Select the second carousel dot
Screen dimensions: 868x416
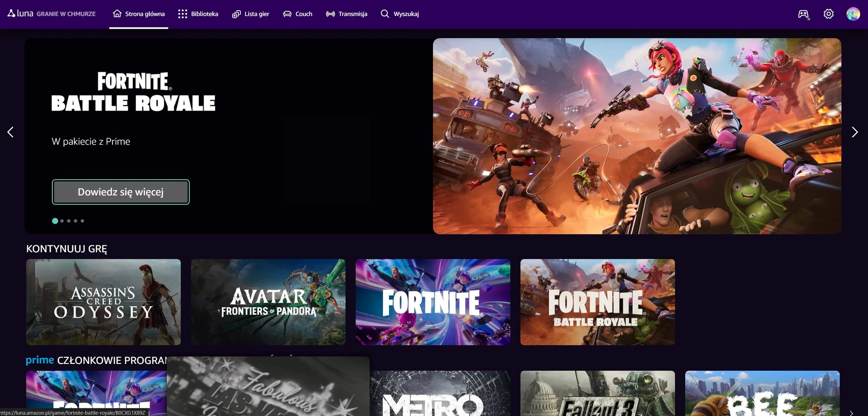[x=62, y=221]
